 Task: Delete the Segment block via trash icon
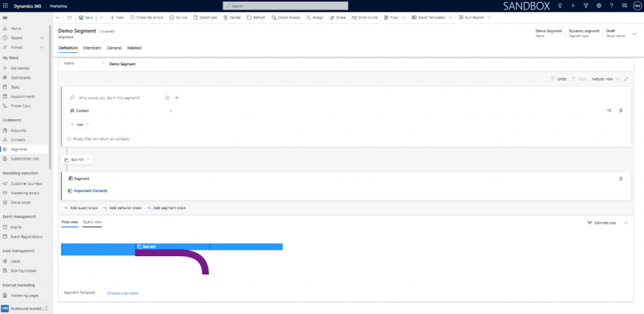point(621,178)
